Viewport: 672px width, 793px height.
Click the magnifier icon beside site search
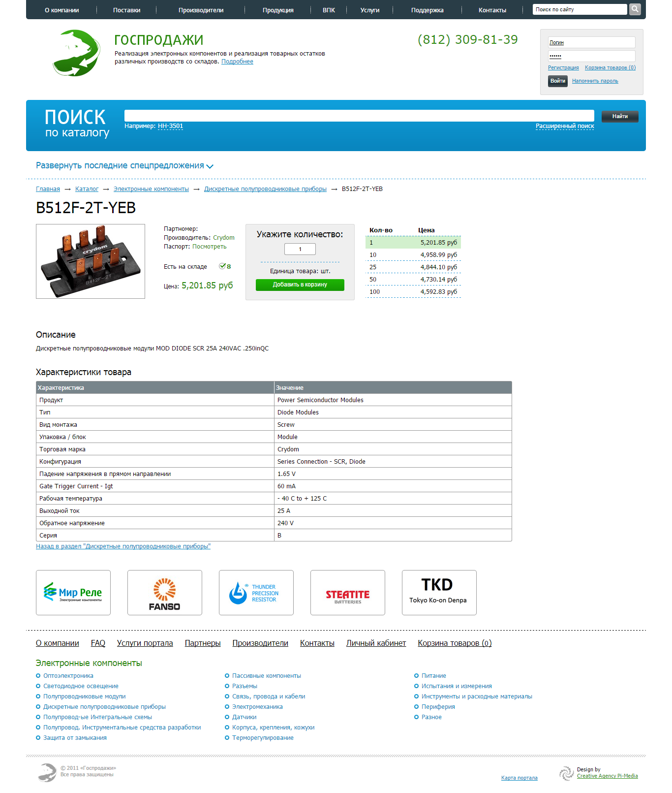click(x=635, y=9)
